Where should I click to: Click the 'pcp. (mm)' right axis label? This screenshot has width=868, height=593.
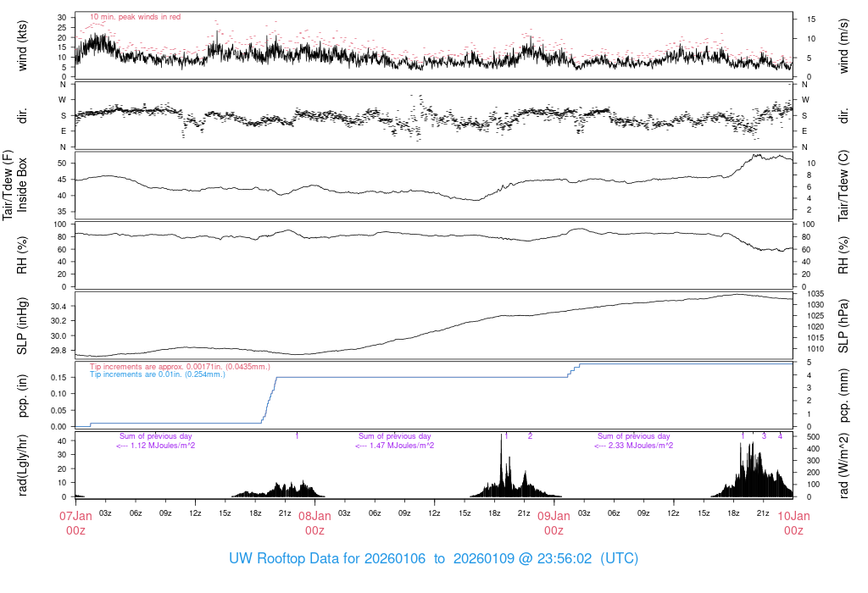click(843, 396)
